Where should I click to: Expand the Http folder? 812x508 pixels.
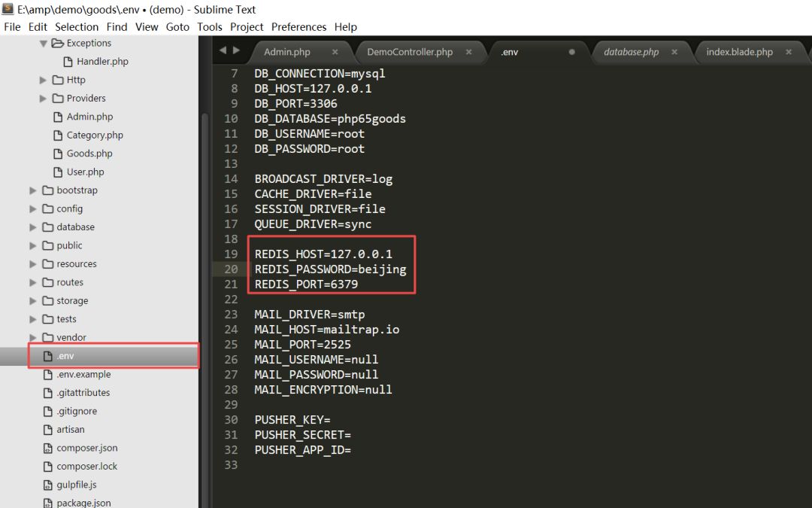(x=44, y=80)
